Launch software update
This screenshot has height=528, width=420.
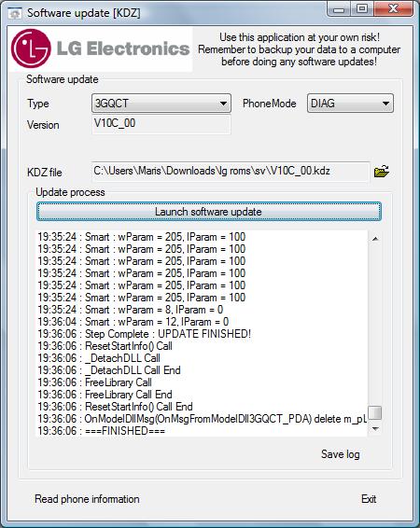coord(209,212)
